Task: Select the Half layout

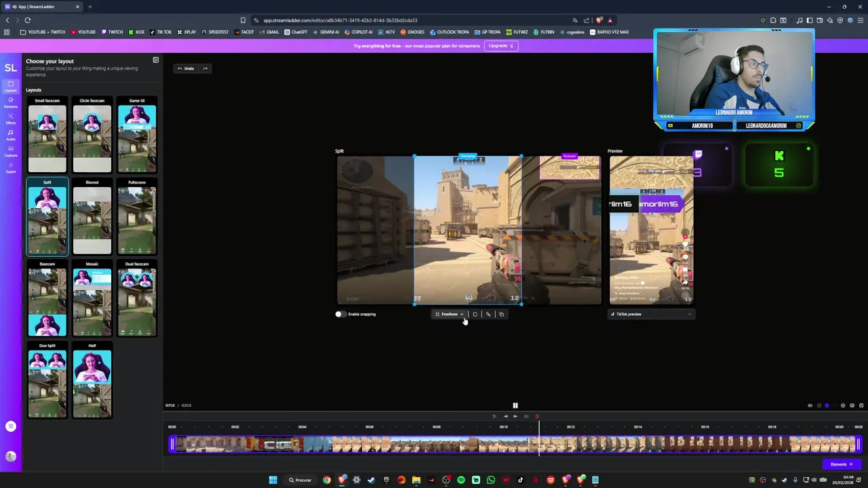Action: (x=92, y=381)
